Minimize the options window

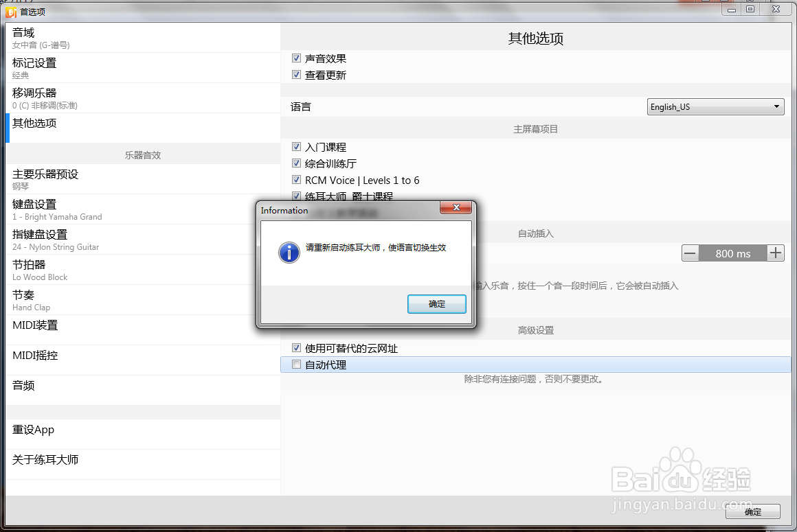click(732, 9)
